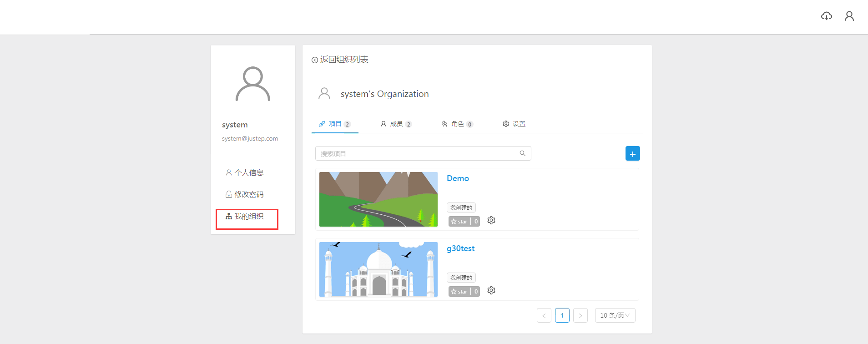The height and width of the screenshot is (344, 868).
Task: Click the cloud download icon in header
Action: (x=826, y=16)
